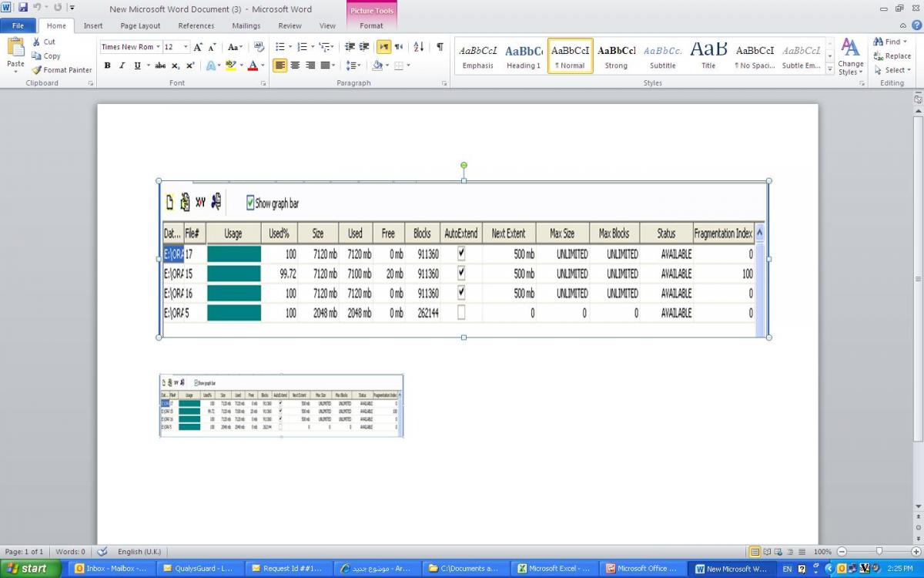Click the Replace button
The width and height of the screenshot is (924, 578).
click(892, 55)
